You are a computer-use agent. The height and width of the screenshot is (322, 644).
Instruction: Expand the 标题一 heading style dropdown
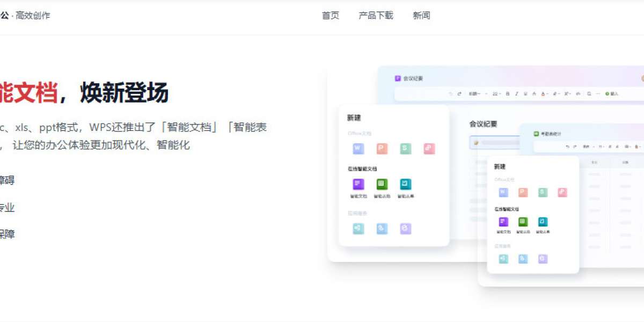tap(478, 93)
